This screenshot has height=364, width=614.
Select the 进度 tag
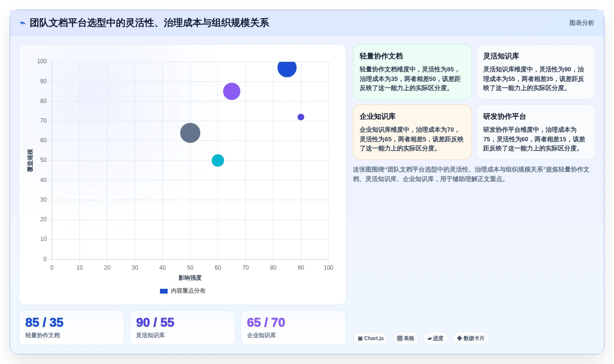(435, 339)
